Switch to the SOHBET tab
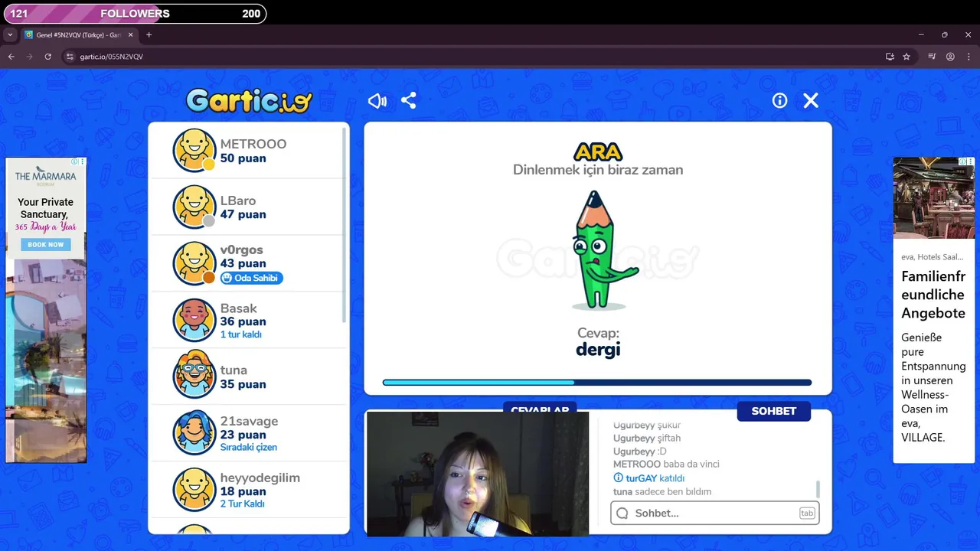 tap(773, 411)
